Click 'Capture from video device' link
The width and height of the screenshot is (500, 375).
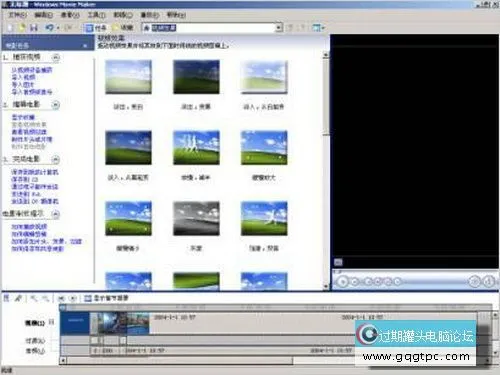(x=32, y=70)
